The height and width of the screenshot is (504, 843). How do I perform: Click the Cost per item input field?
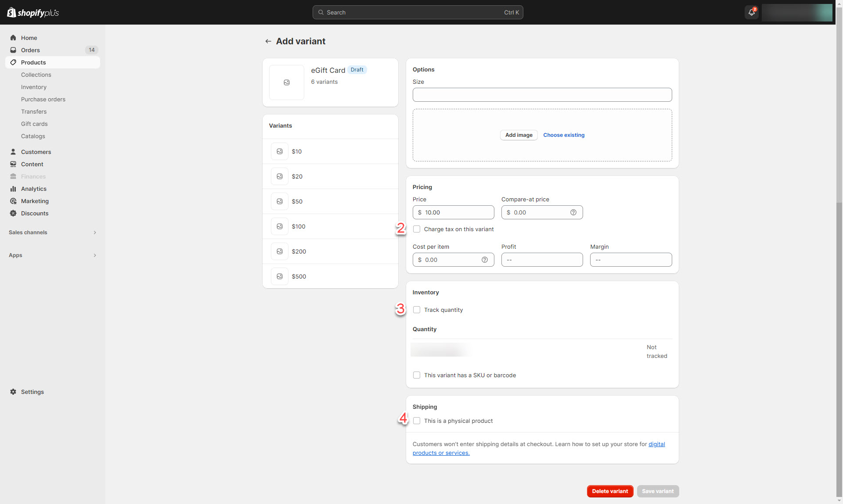[453, 260]
